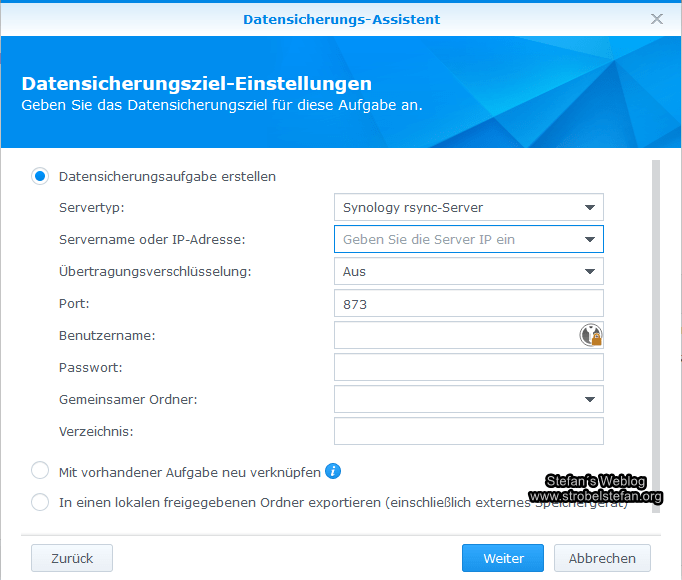Choose 'In einen lokalen freigegebenen Ordner exportieren' option
This screenshot has width=682, height=580.
click(40, 502)
